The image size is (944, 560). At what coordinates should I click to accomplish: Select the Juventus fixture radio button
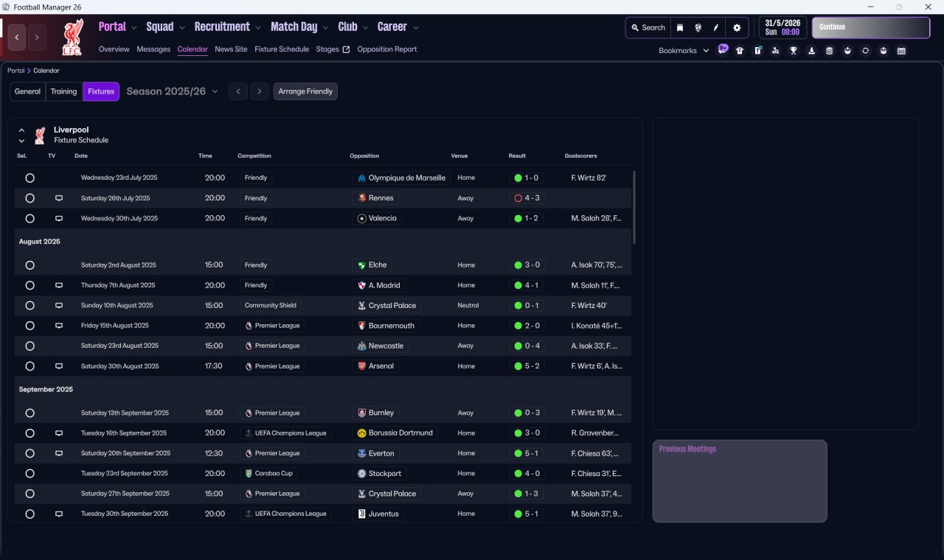pyautogui.click(x=29, y=514)
